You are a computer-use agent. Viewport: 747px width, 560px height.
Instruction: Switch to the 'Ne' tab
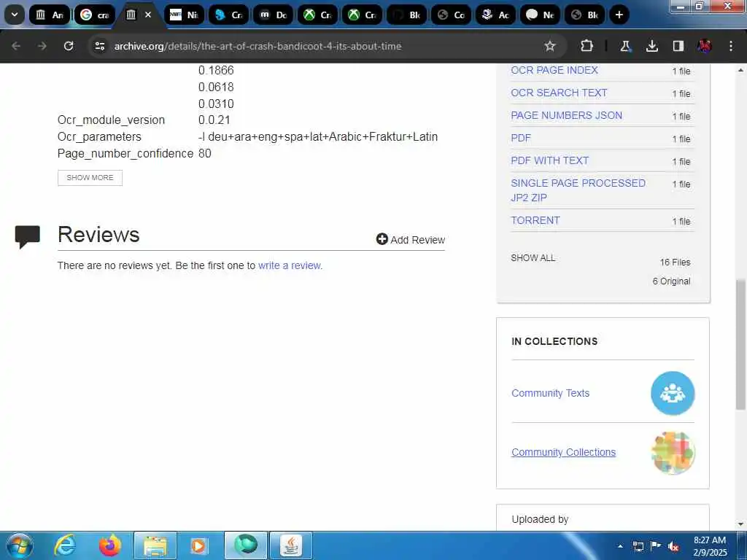[x=540, y=15]
